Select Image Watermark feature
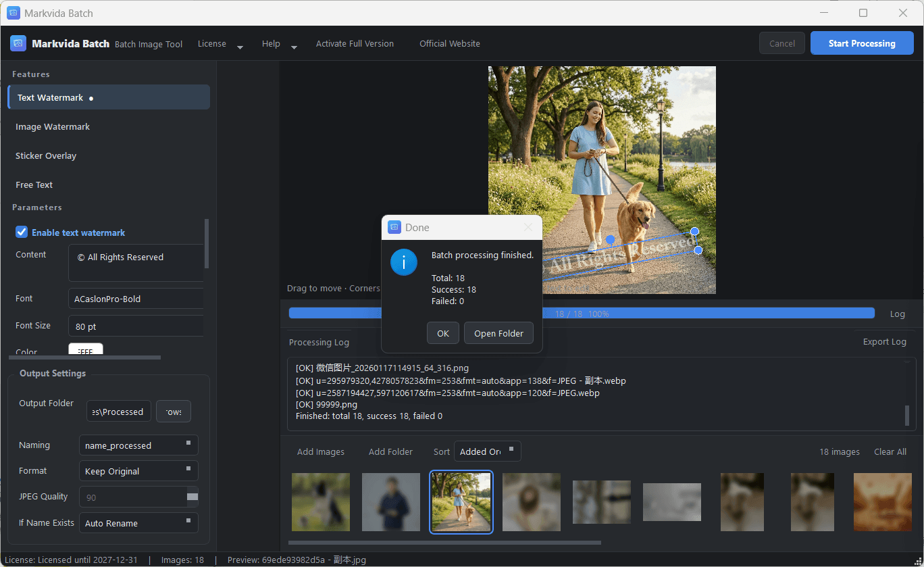This screenshot has height=567, width=924. 109,126
